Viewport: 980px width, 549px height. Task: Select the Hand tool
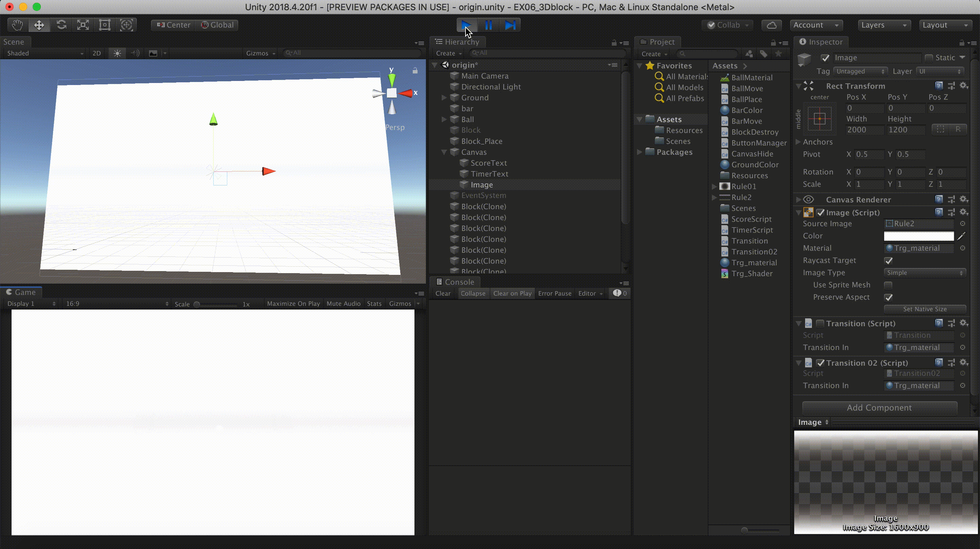(17, 25)
